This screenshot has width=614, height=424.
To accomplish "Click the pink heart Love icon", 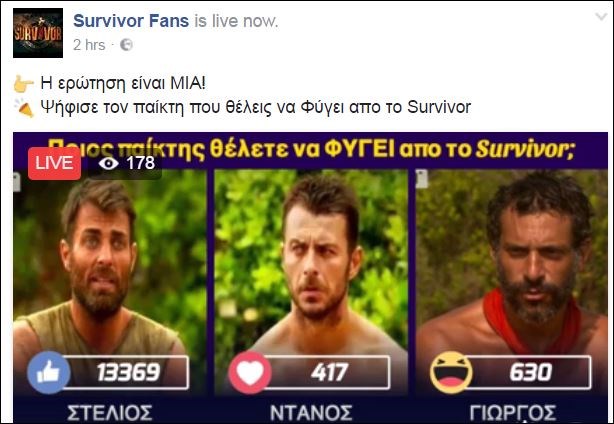I will (250, 373).
